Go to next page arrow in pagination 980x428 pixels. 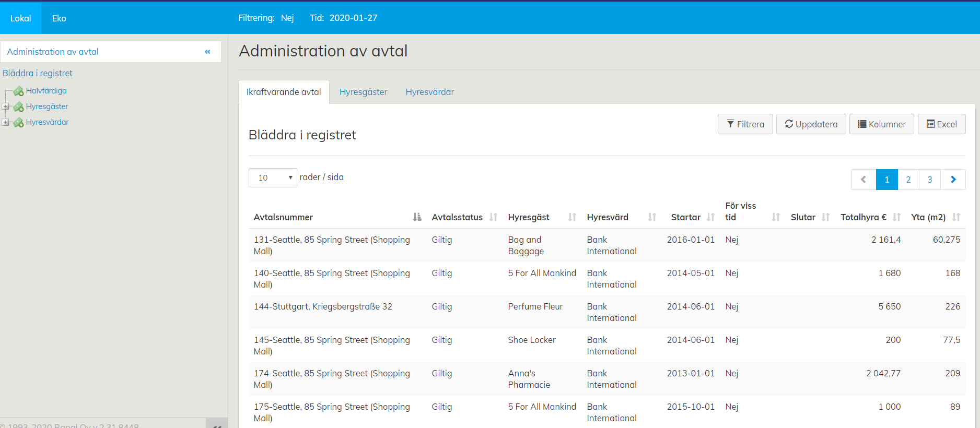pyautogui.click(x=953, y=180)
